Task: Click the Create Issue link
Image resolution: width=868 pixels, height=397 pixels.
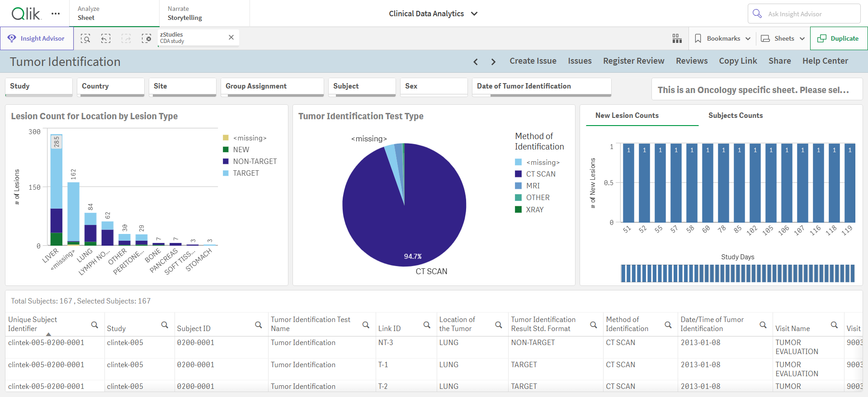Action: coord(533,61)
